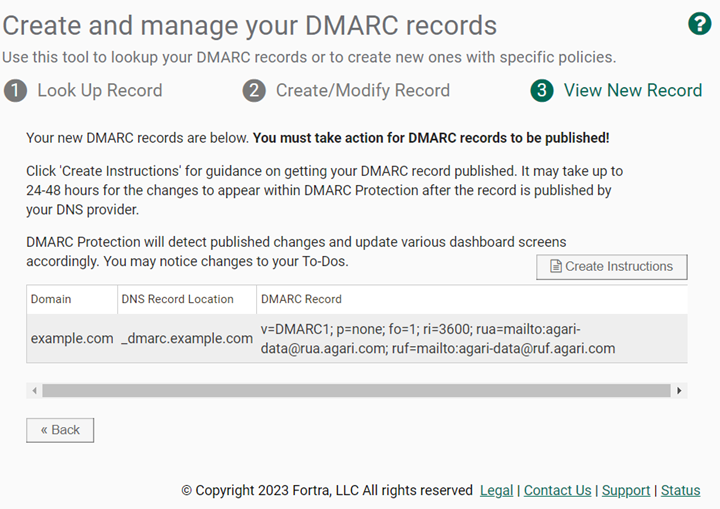This screenshot has height=509, width=720.
Task: Open the Contact Us link
Action: pos(557,491)
